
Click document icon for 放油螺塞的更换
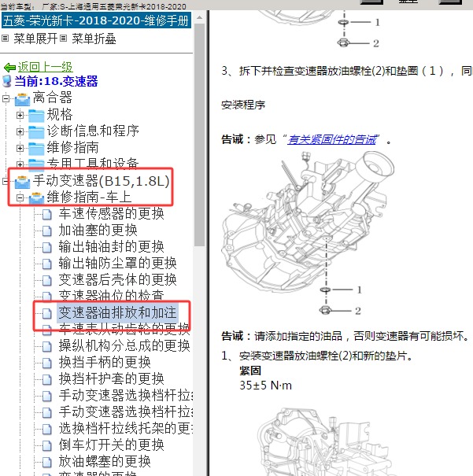point(46,462)
